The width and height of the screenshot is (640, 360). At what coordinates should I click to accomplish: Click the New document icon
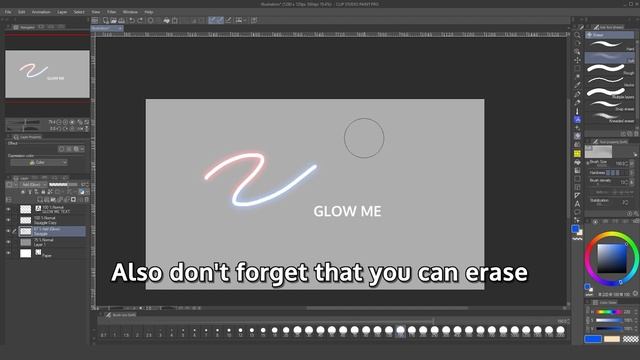click(106, 20)
